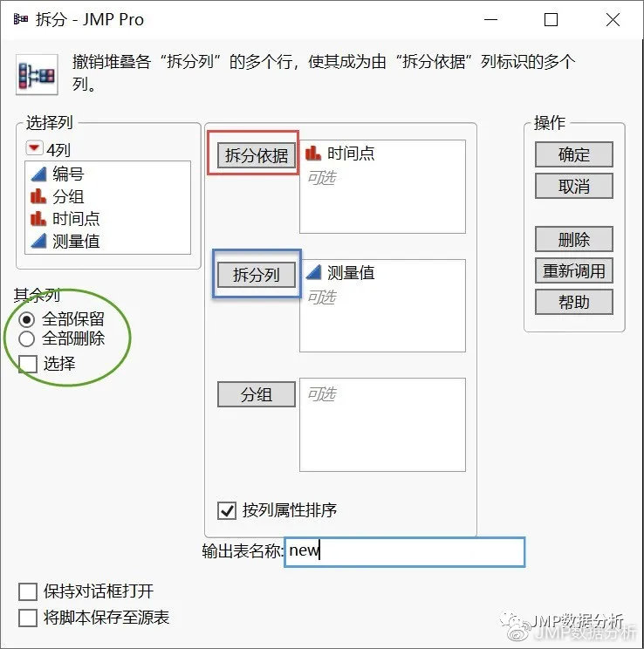Select the 测量值 continuous icon in column list
Screen dimensions: 644x649
coord(38,241)
